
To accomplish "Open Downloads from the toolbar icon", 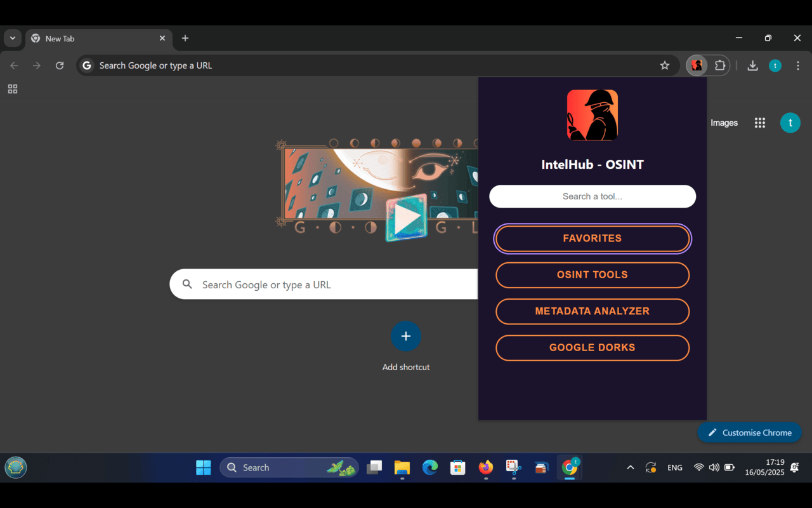I will [752, 65].
